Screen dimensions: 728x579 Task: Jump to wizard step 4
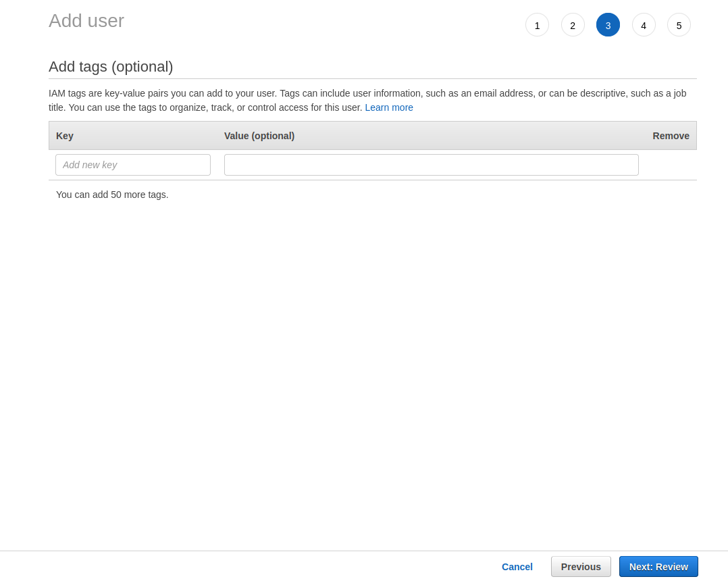(644, 25)
